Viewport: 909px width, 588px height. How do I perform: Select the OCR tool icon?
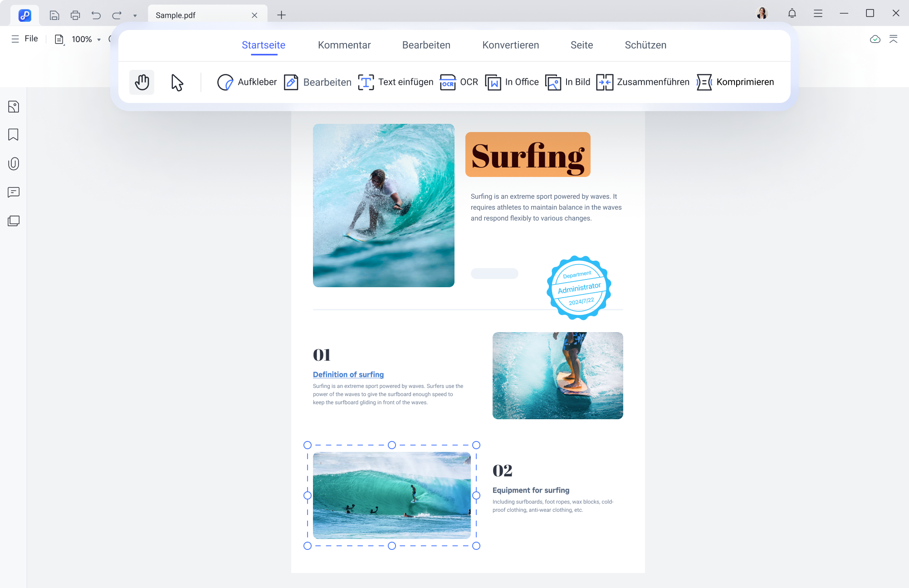click(x=447, y=82)
